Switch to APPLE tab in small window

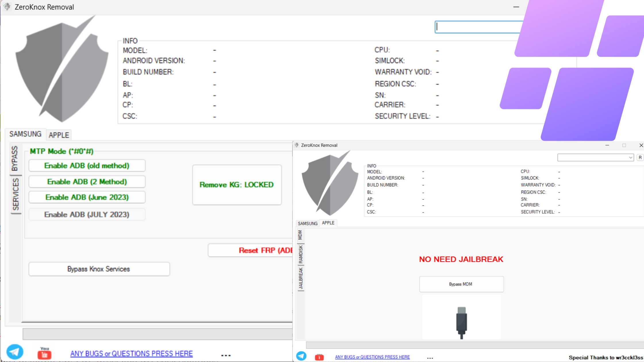(328, 223)
